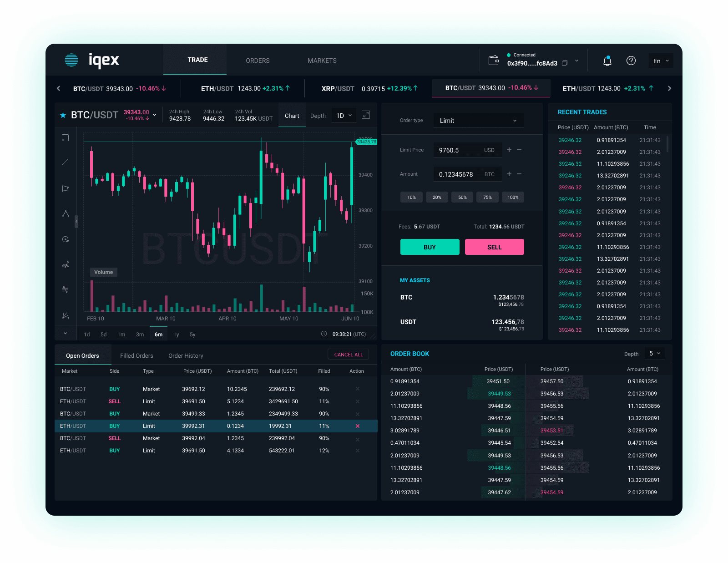The image size is (728, 563).
Task: Set amount to 100%
Action: click(513, 197)
